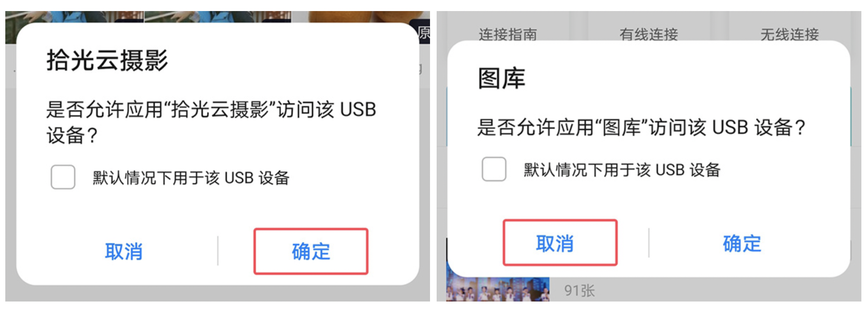The width and height of the screenshot is (868, 313).
Task: Open the first photo thumbnail above 拾光云摄影 dialog
Action: pyautogui.click(x=74, y=17)
